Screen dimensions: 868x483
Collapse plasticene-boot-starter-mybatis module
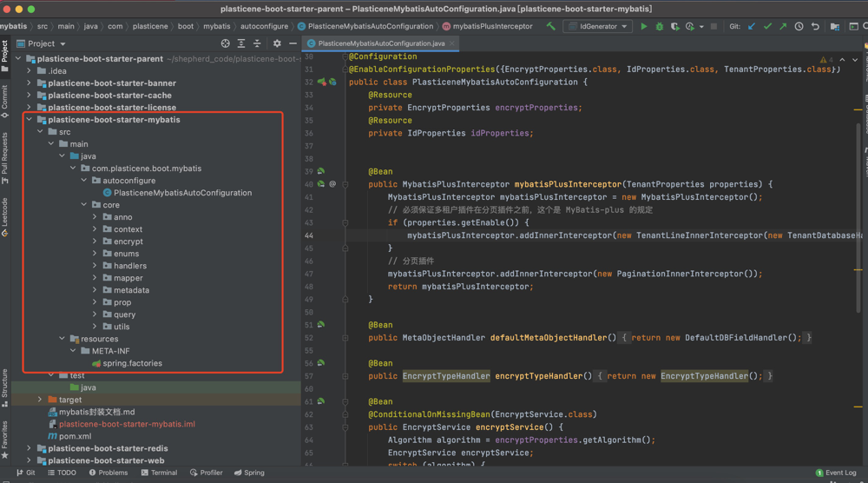pyautogui.click(x=29, y=119)
